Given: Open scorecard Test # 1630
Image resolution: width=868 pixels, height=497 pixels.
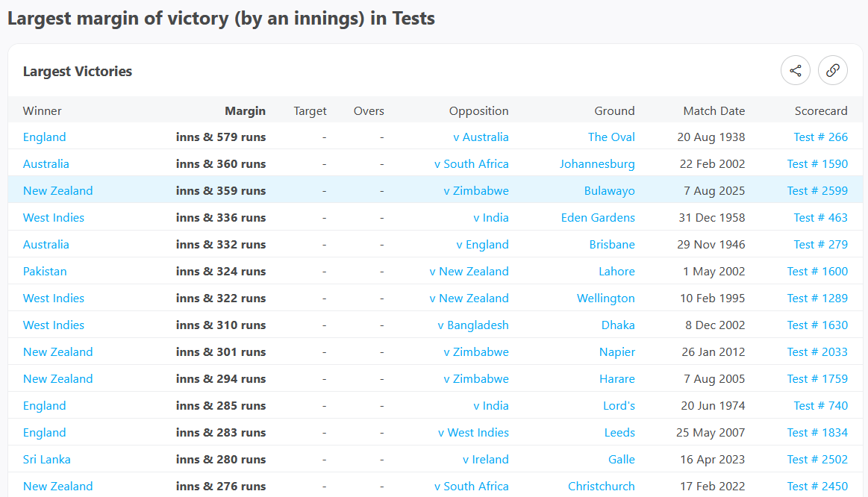Looking at the screenshot, I should tap(818, 325).
